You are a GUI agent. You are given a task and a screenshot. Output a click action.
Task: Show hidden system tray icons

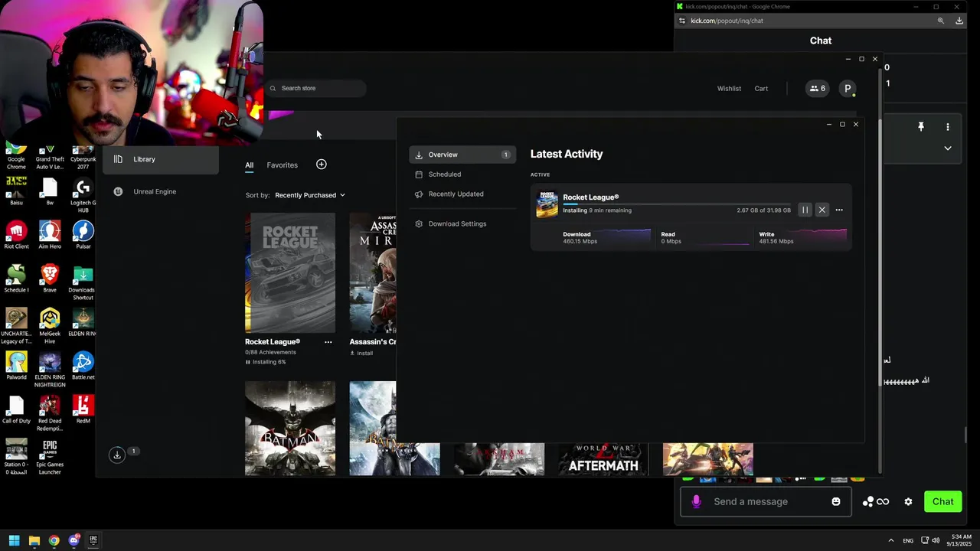pyautogui.click(x=890, y=540)
